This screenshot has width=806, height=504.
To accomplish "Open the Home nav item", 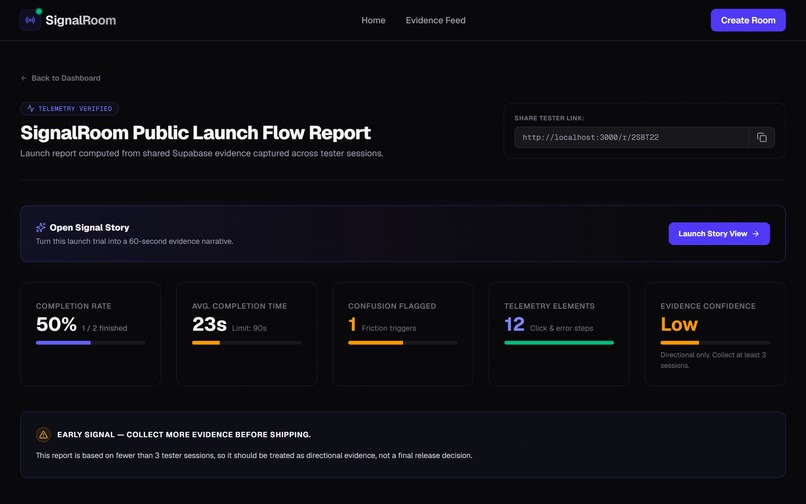I will pyautogui.click(x=373, y=21).
